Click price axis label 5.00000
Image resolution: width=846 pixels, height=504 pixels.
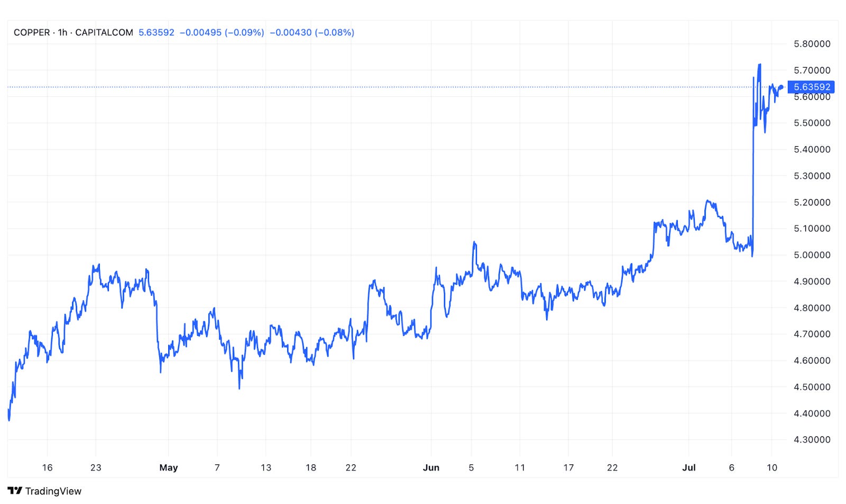pyautogui.click(x=812, y=255)
